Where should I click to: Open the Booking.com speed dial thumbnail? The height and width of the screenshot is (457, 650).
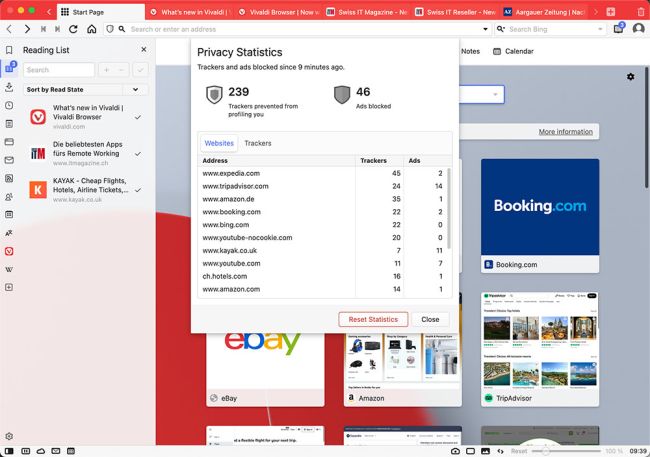[540, 216]
